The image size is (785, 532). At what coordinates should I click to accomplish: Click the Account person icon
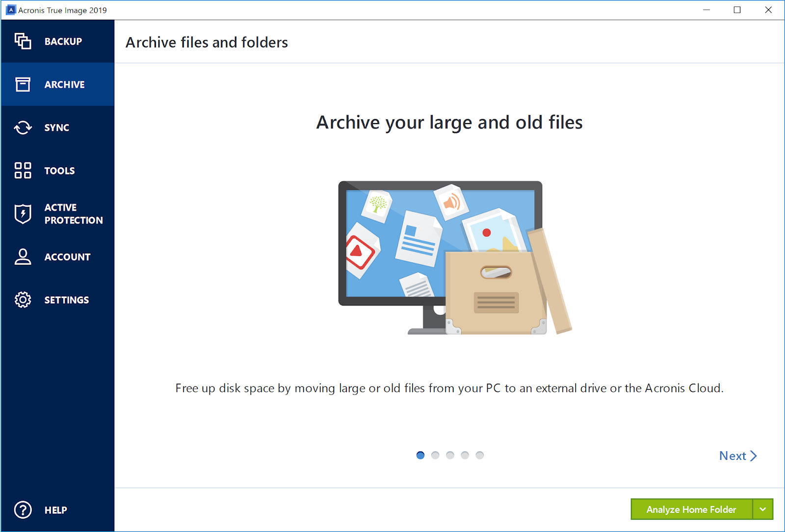(x=23, y=256)
